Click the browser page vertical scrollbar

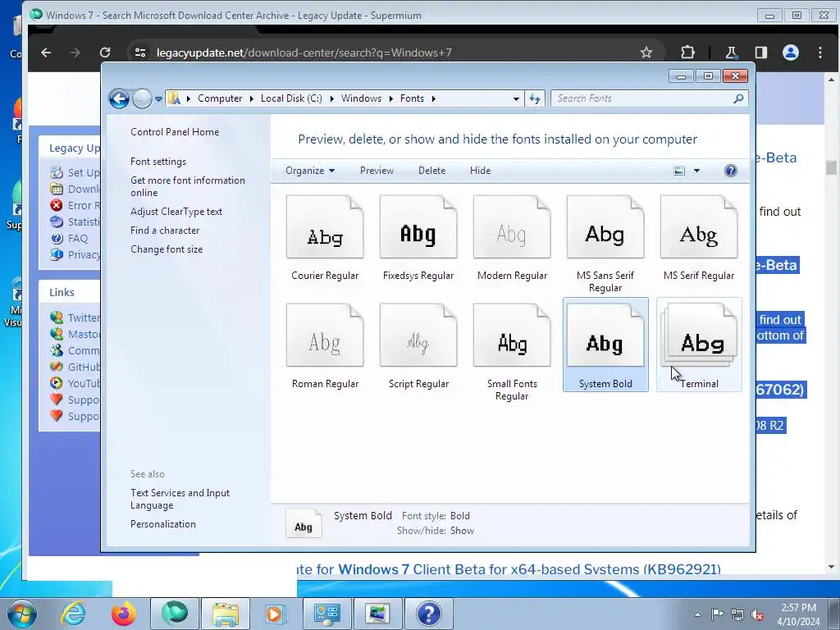coord(831,323)
